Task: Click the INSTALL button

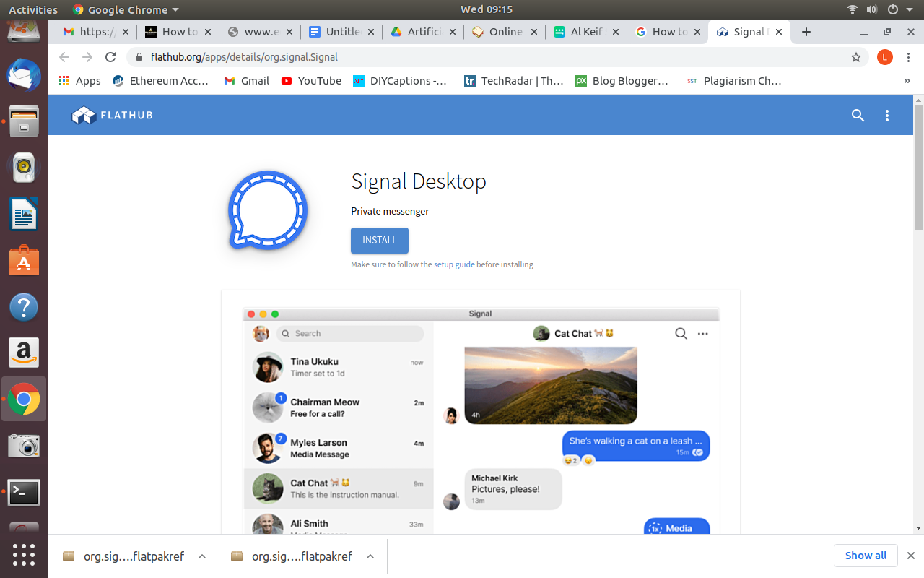Action: 380,241
